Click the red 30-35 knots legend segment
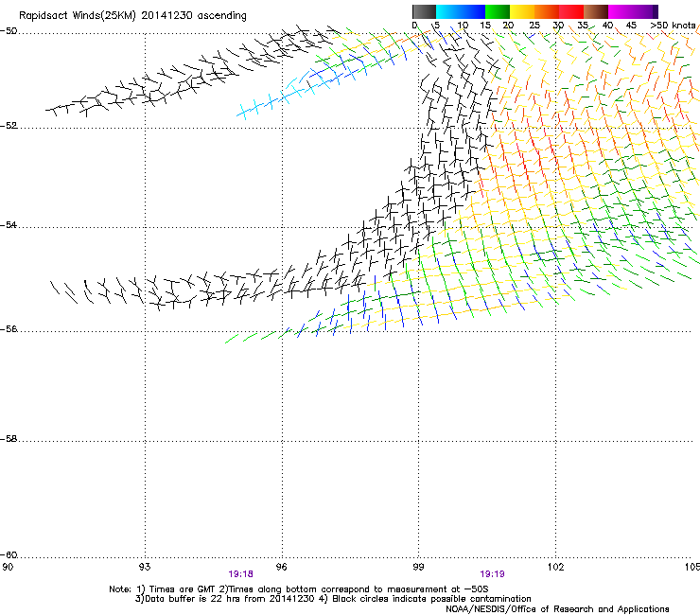The height and width of the screenshot is (615, 700). pos(571,11)
